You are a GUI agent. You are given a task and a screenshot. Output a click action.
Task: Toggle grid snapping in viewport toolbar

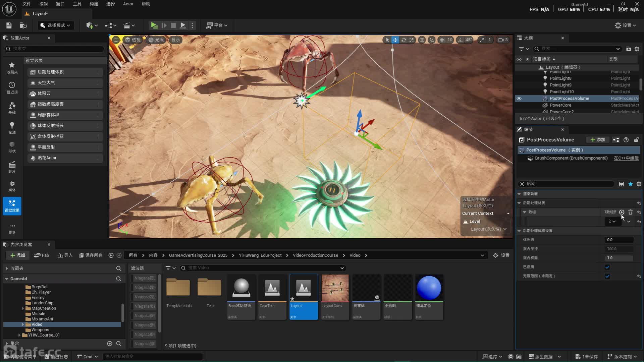tap(442, 40)
